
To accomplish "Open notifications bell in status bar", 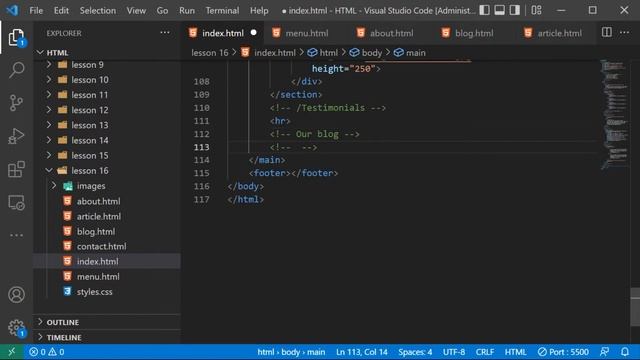I will (624, 352).
